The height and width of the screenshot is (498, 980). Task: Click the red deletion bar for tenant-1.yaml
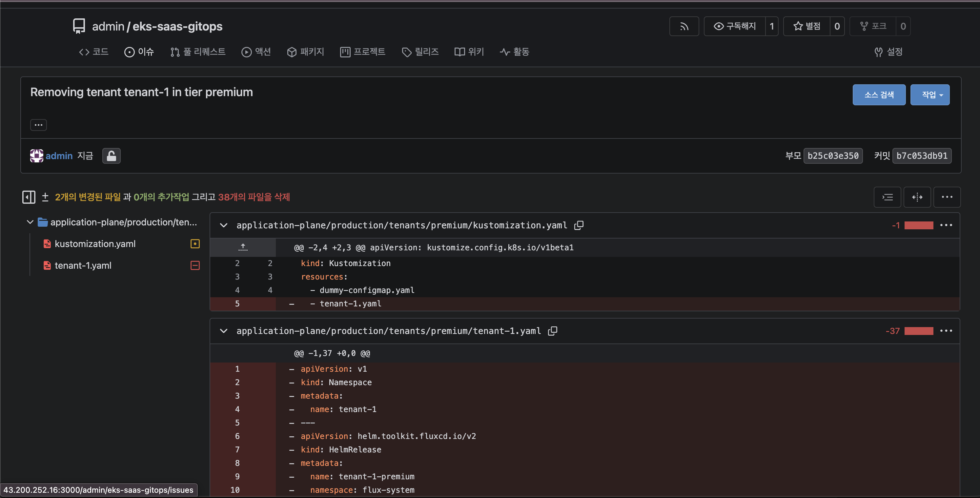coord(918,331)
